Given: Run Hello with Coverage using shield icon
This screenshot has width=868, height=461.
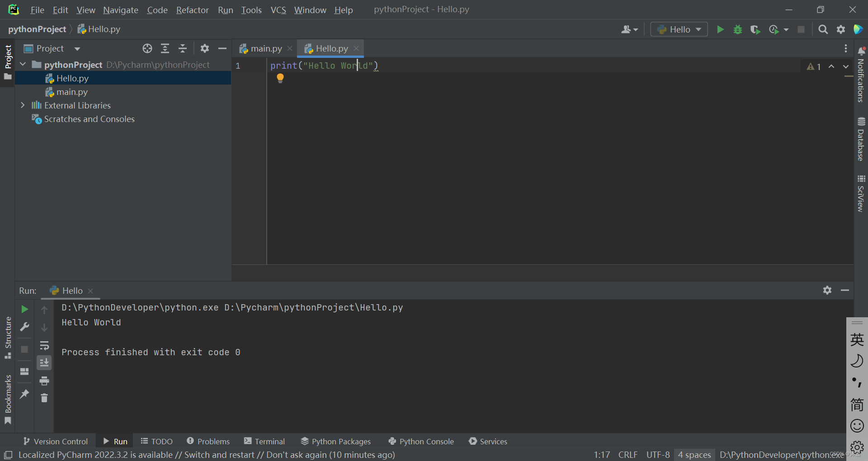Looking at the screenshot, I should (x=755, y=29).
